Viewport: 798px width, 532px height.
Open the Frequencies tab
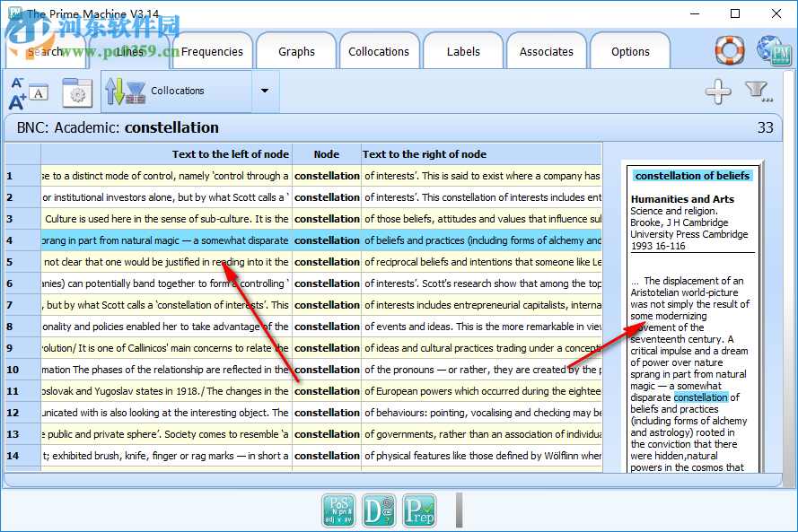coord(212,51)
